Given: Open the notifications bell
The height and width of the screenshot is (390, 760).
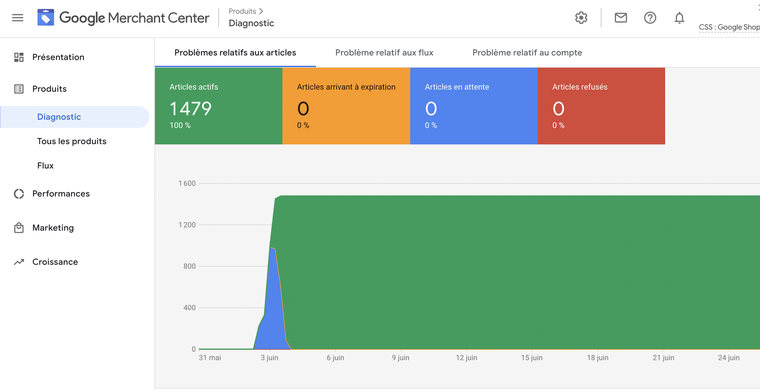Looking at the screenshot, I should coord(680,18).
